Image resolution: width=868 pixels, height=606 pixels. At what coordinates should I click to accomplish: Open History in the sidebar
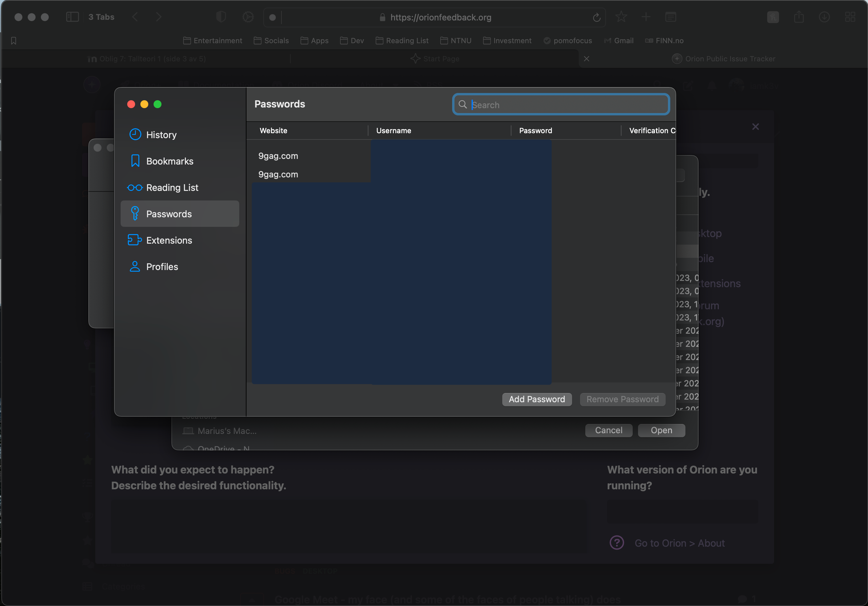(x=180, y=135)
